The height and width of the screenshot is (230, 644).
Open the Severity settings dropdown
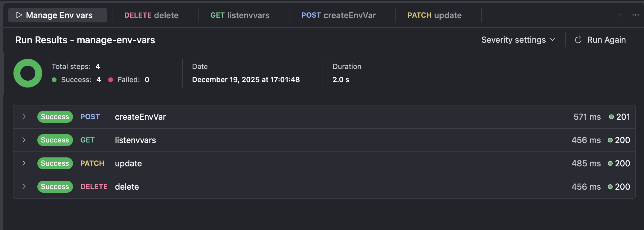[x=518, y=40]
